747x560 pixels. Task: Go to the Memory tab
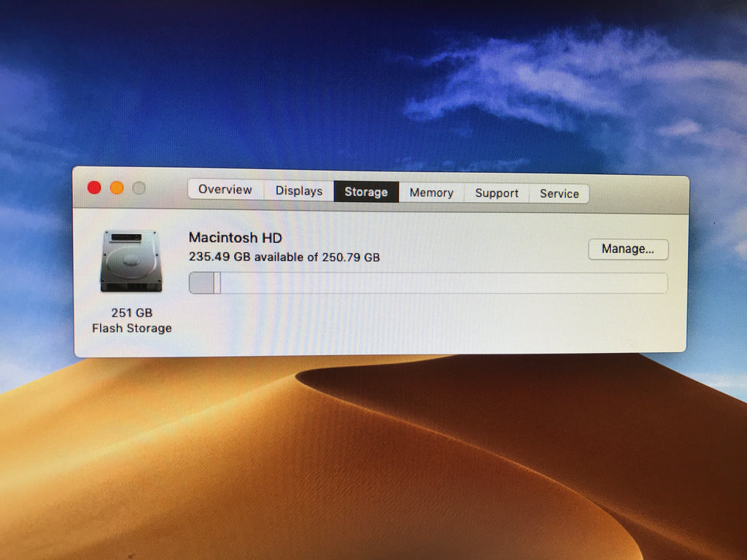point(431,192)
